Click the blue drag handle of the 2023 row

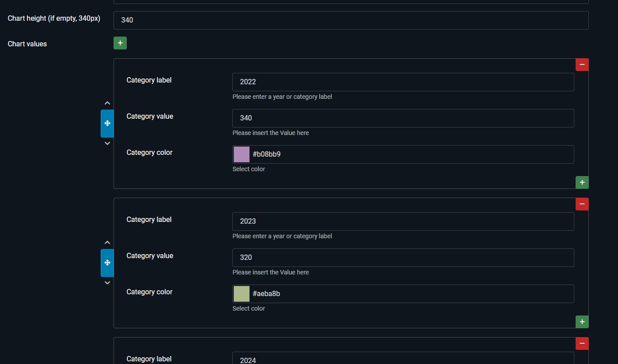(x=107, y=263)
